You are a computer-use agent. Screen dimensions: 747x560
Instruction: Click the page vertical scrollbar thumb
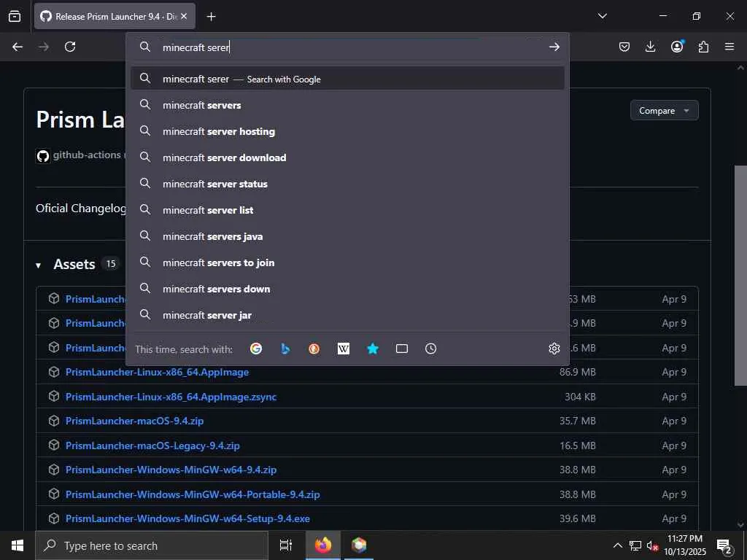pos(740,275)
